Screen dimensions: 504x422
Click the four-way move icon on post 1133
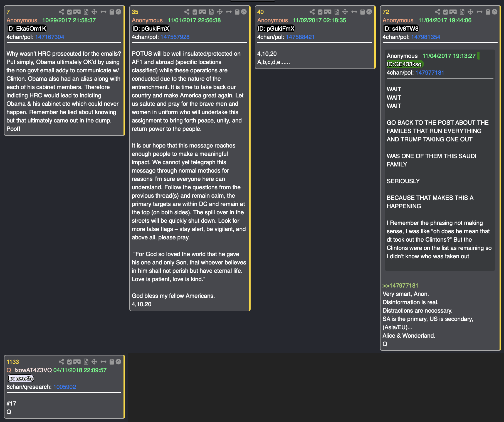(x=94, y=362)
